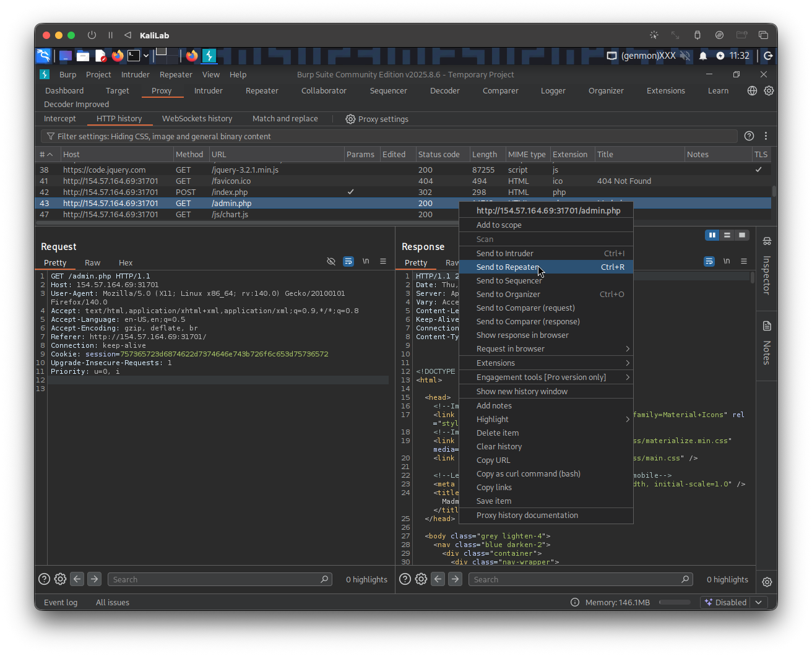The width and height of the screenshot is (812, 656).
Task: Toggle line wrap button in Request pane
Action: (348, 262)
